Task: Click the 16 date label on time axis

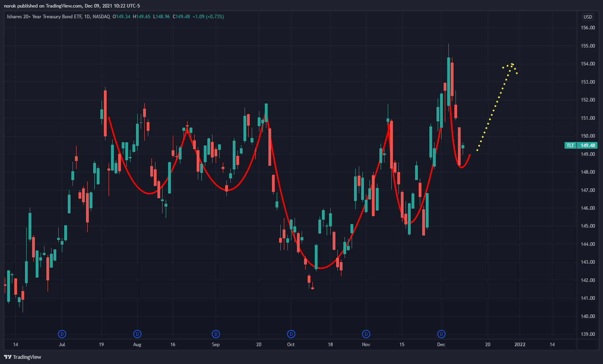Action: 173,345
